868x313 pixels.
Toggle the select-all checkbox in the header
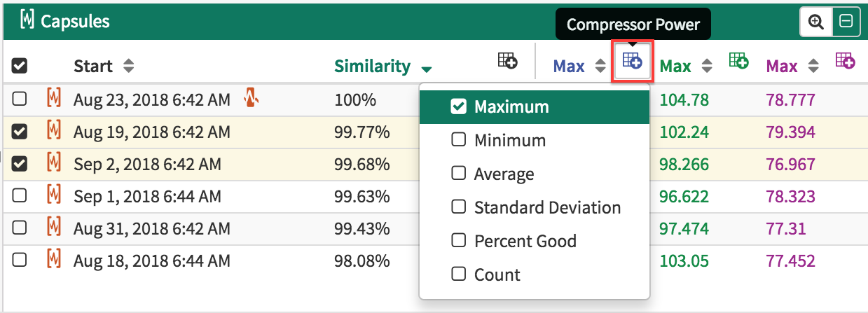tap(20, 66)
